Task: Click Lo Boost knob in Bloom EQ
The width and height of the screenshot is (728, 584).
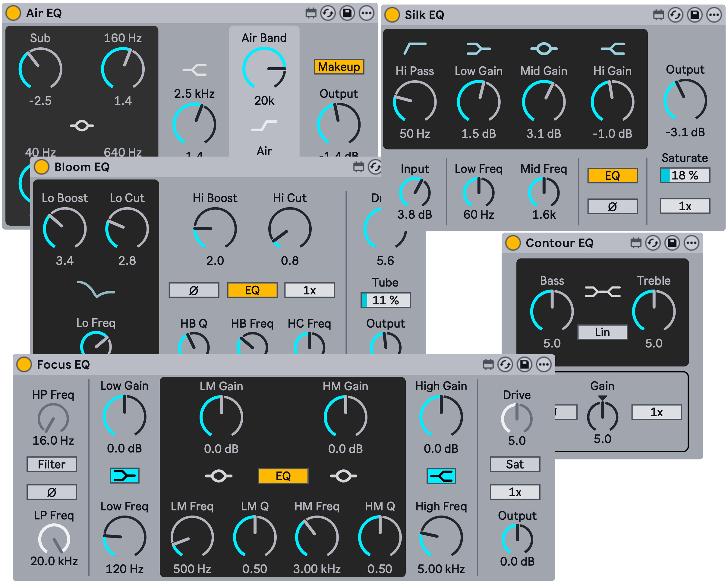Action: tap(65, 229)
